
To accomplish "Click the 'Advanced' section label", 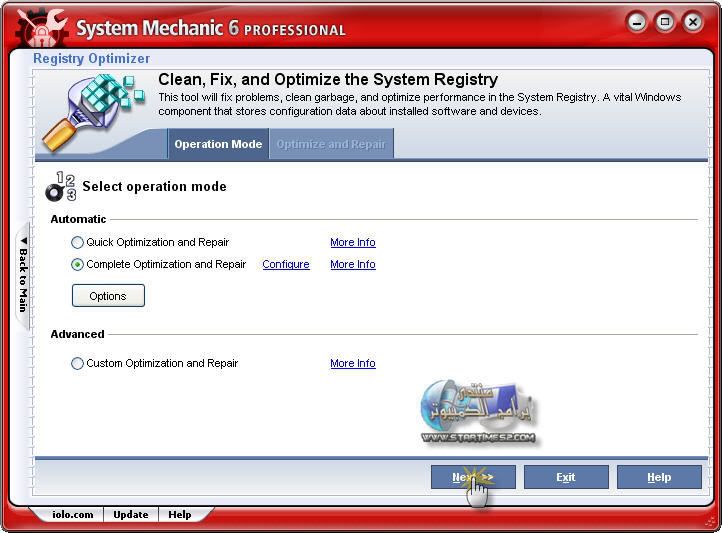I will point(77,334).
